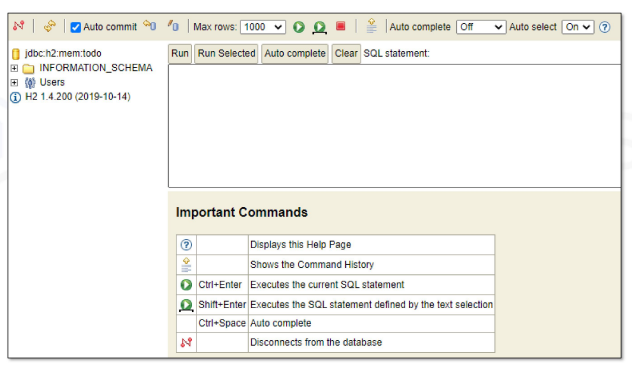The height and width of the screenshot is (367, 632).
Task: Click the Commit icon in the toolbar
Action: coord(173,26)
